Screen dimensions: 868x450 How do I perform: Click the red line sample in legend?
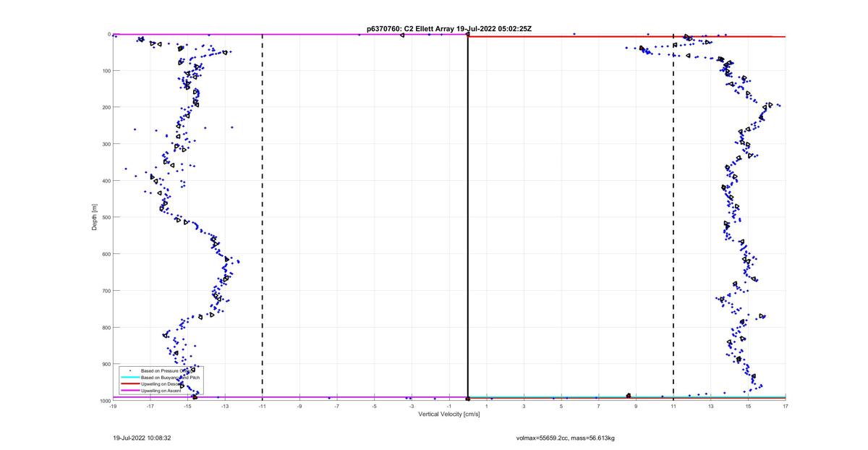(129, 384)
